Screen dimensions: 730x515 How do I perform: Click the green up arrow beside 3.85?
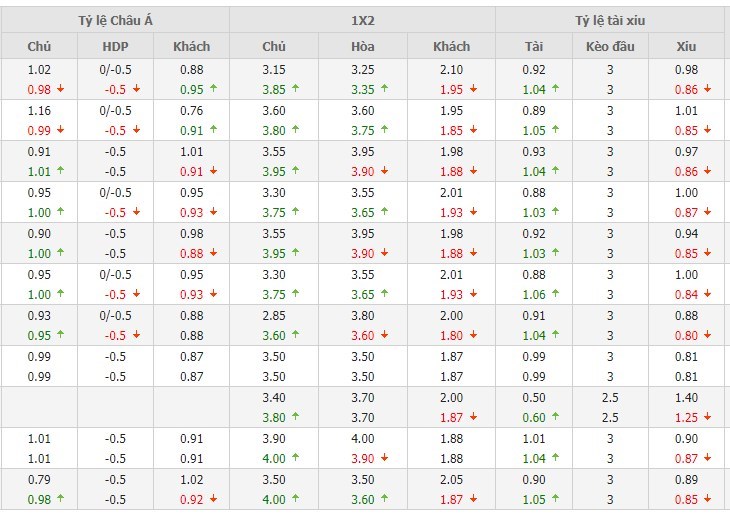click(297, 88)
